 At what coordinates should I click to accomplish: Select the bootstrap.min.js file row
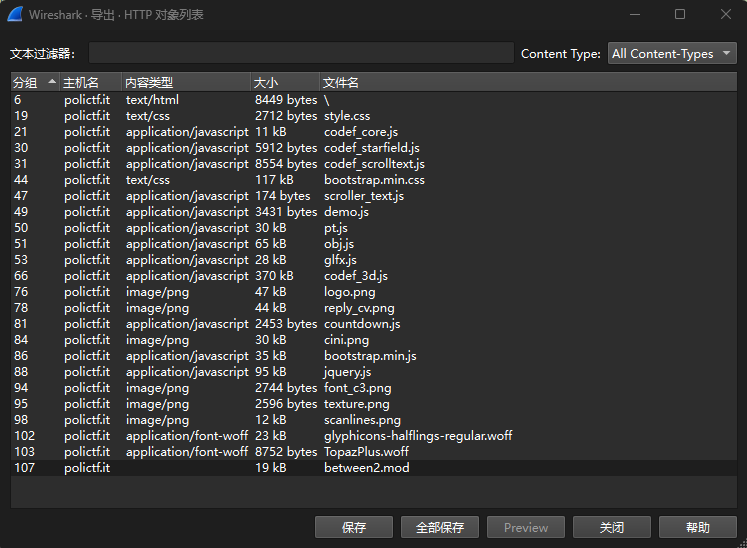click(x=374, y=356)
